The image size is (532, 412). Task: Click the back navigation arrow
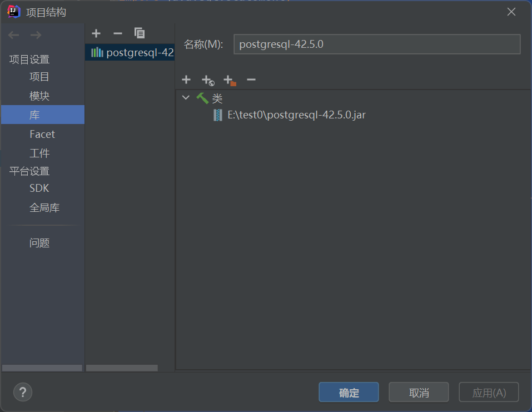pos(13,35)
